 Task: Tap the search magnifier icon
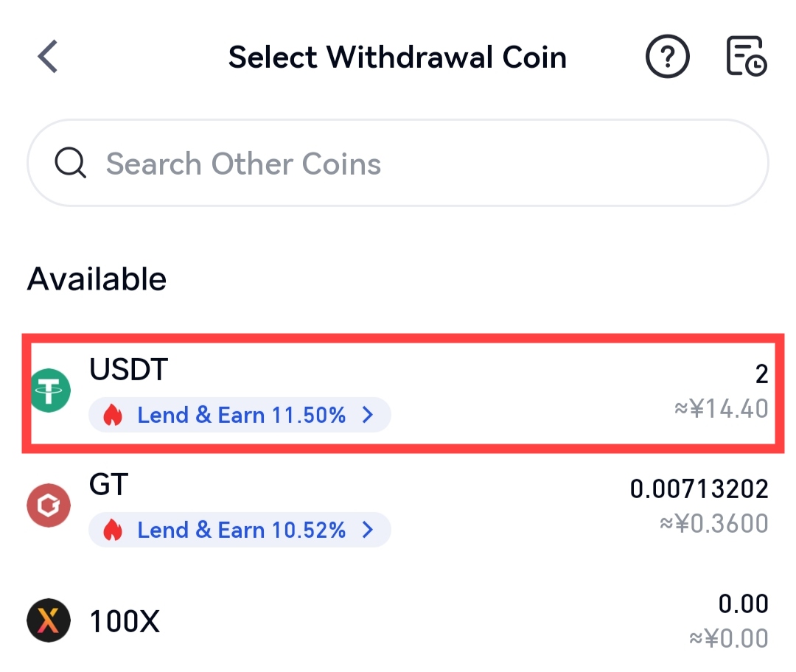point(70,163)
